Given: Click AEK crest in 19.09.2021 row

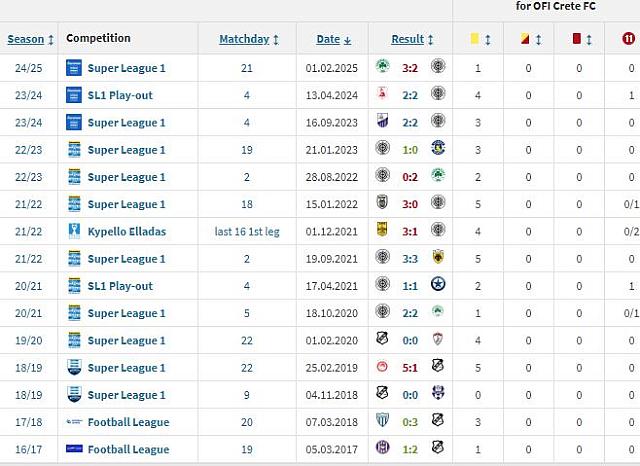Looking at the screenshot, I should [x=438, y=257].
